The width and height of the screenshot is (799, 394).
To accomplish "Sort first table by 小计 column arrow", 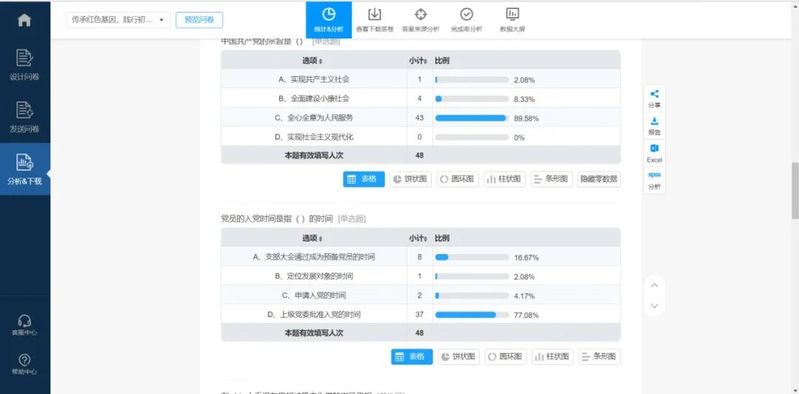I will pyautogui.click(x=426, y=61).
